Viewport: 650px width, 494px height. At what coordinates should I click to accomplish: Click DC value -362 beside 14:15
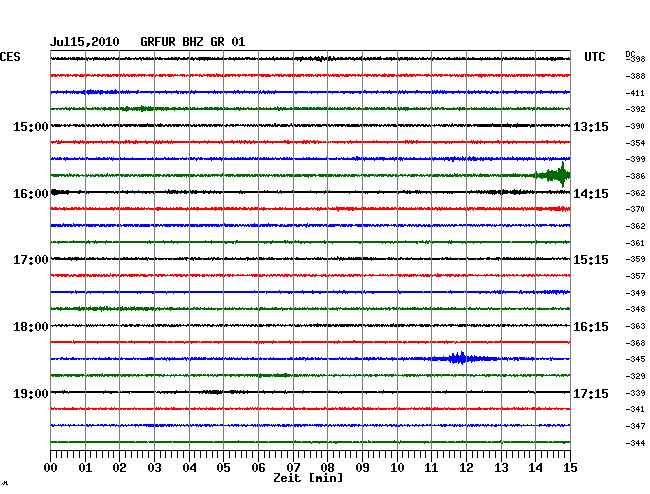click(635, 193)
